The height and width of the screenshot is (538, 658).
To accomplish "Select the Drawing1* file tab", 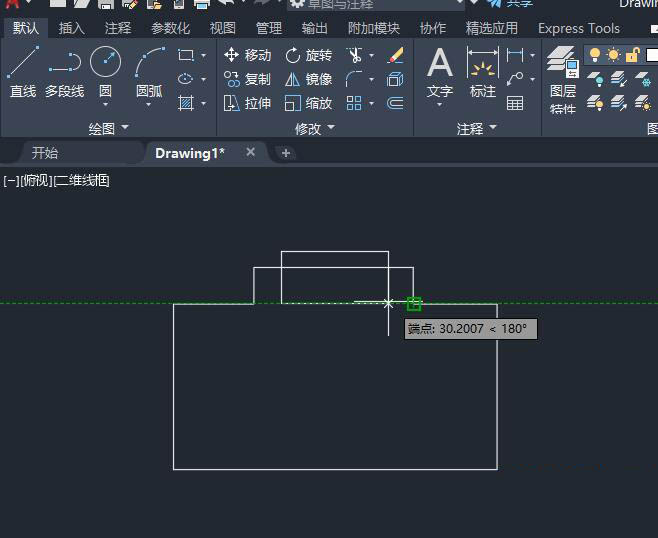I will coord(190,153).
